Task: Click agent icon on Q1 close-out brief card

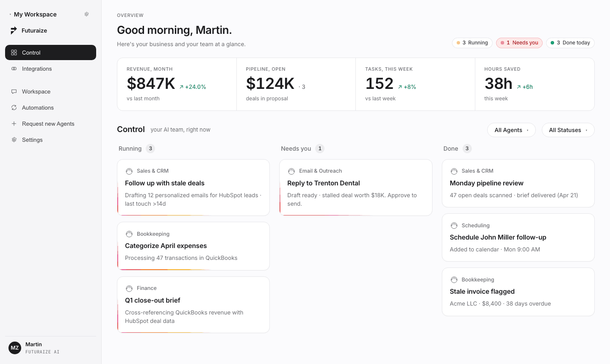Action: (x=129, y=289)
